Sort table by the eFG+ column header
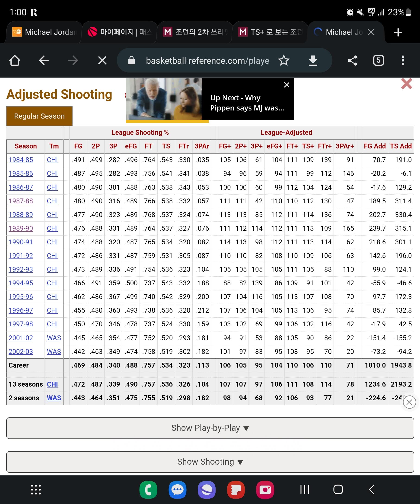The height and width of the screenshot is (504, 420). (274, 146)
